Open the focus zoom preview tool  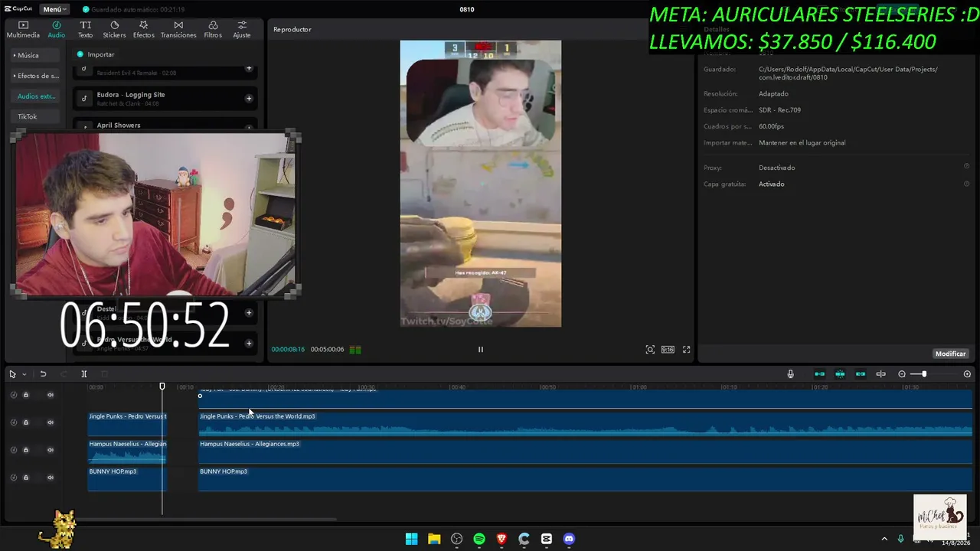click(650, 350)
